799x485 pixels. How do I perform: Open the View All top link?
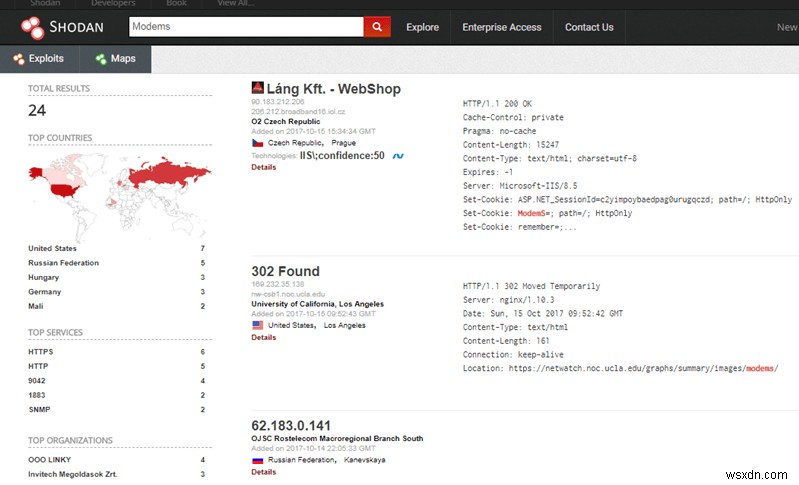pos(235,3)
